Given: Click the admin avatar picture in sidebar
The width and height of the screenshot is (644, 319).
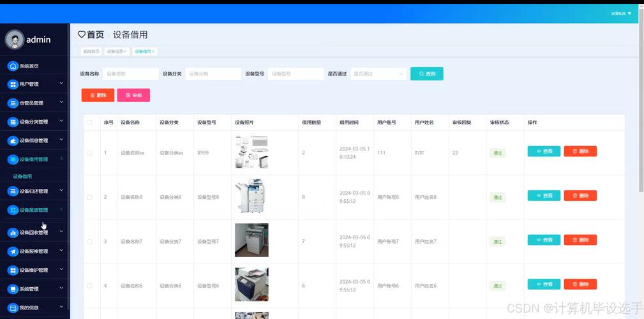Looking at the screenshot, I should point(15,40).
